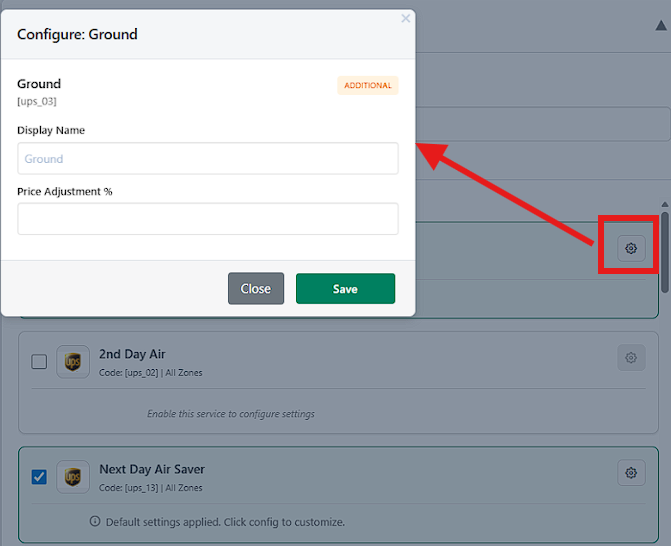Viewport: 671px width, 546px height.
Task: Open the Ground service config gear icon
Action: coord(631,248)
